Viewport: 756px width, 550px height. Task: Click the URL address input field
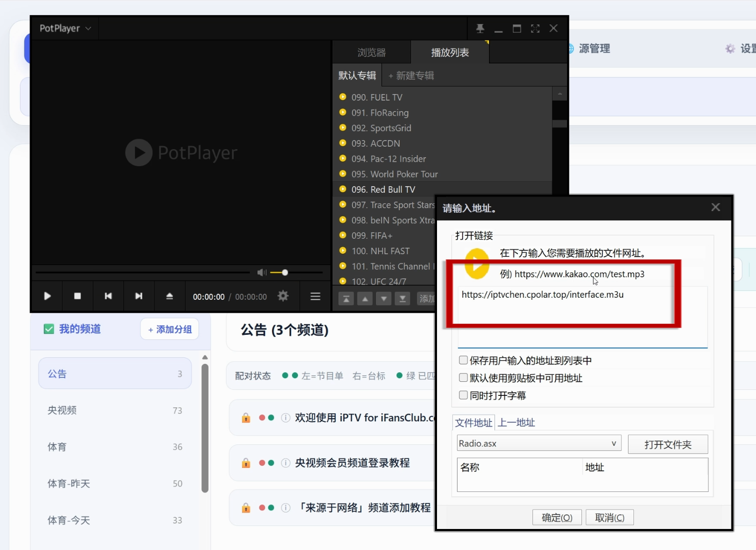pos(582,316)
